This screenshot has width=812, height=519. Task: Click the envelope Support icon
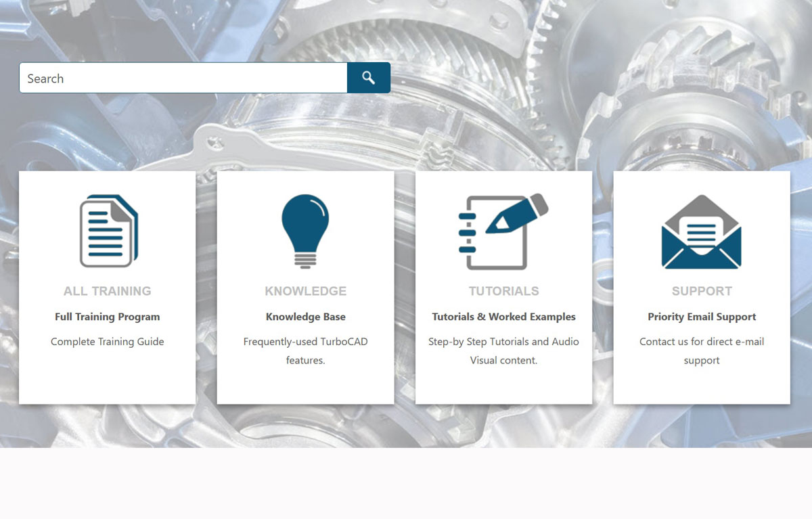click(702, 231)
